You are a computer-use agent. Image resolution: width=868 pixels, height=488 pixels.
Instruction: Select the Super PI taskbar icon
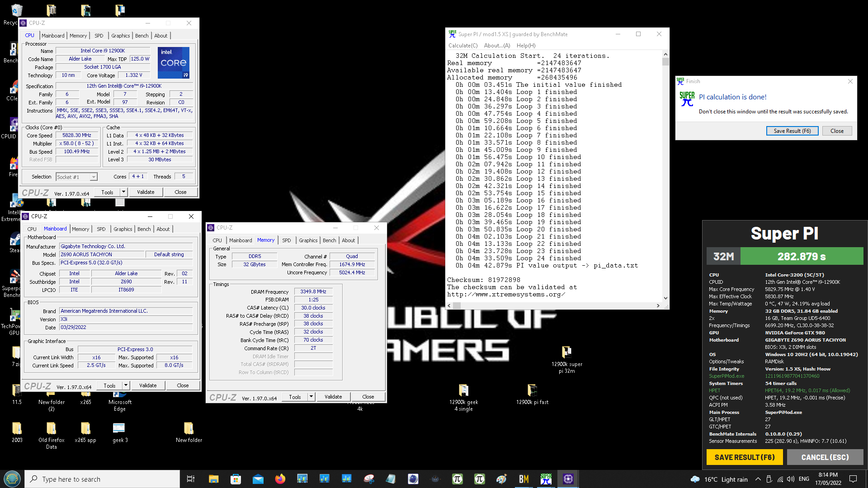coord(546,479)
